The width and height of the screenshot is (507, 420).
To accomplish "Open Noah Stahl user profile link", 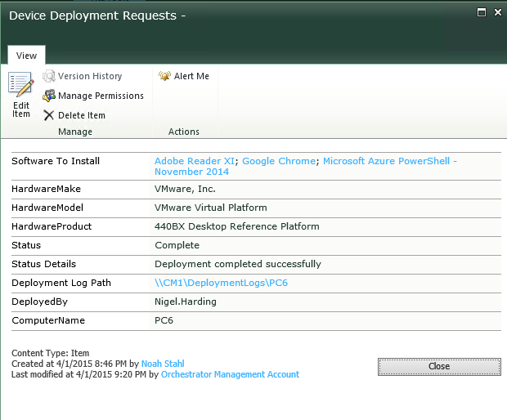I will point(163,364).
